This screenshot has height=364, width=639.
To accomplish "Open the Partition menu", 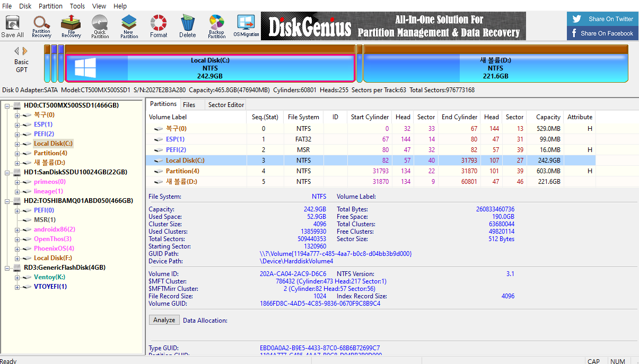I will click(50, 6).
